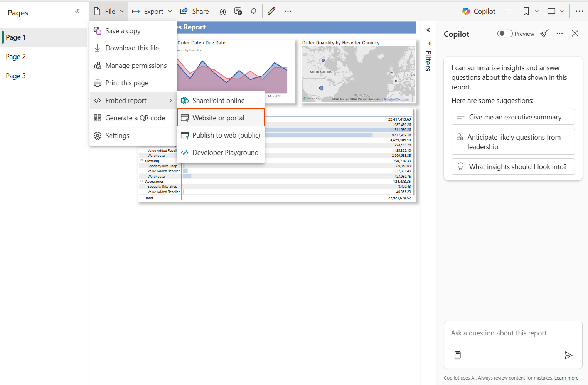588x385 pixels.
Task: Open the Learn more link
Action: click(566, 378)
